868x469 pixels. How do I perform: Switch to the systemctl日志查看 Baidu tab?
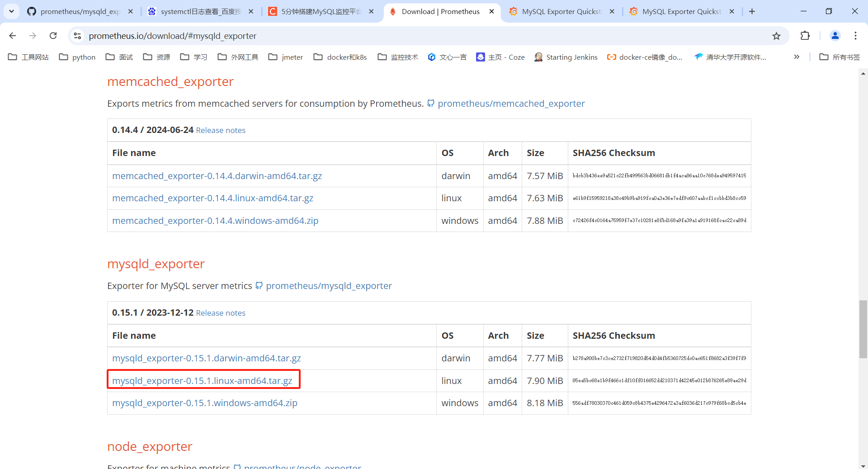click(x=200, y=11)
